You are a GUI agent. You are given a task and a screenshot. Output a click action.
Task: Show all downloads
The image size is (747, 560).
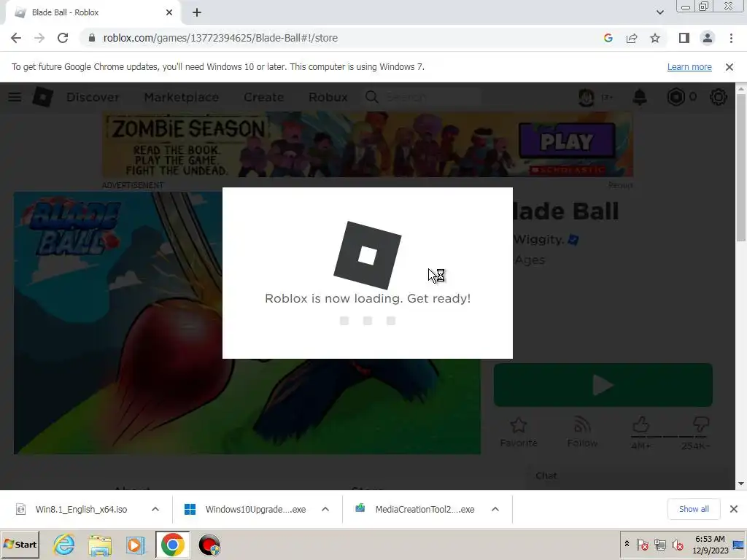pos(694,509)
